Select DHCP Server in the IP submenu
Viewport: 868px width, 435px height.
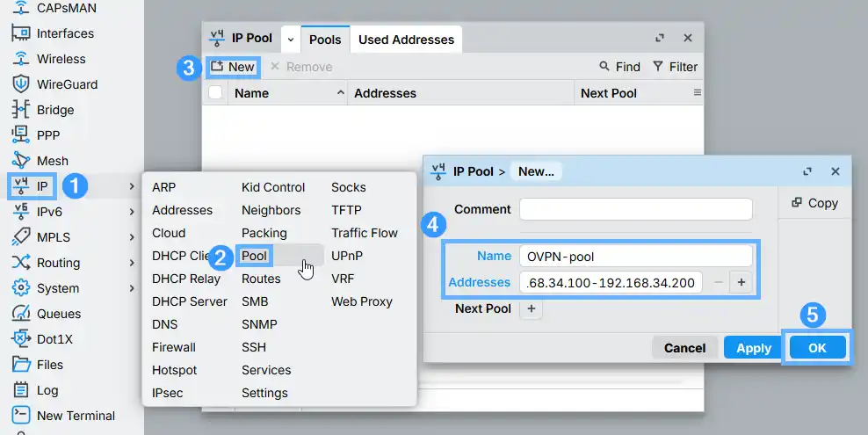(x=189, y=301)
